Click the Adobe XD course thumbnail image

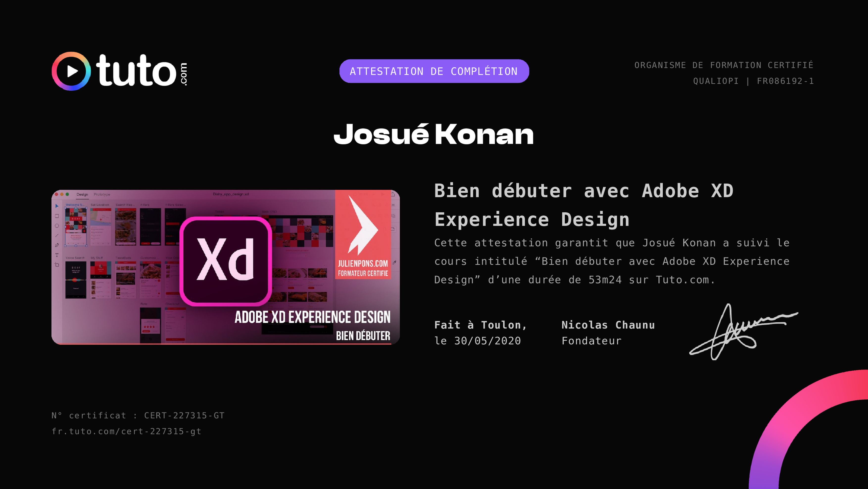[x=225, y=267]
